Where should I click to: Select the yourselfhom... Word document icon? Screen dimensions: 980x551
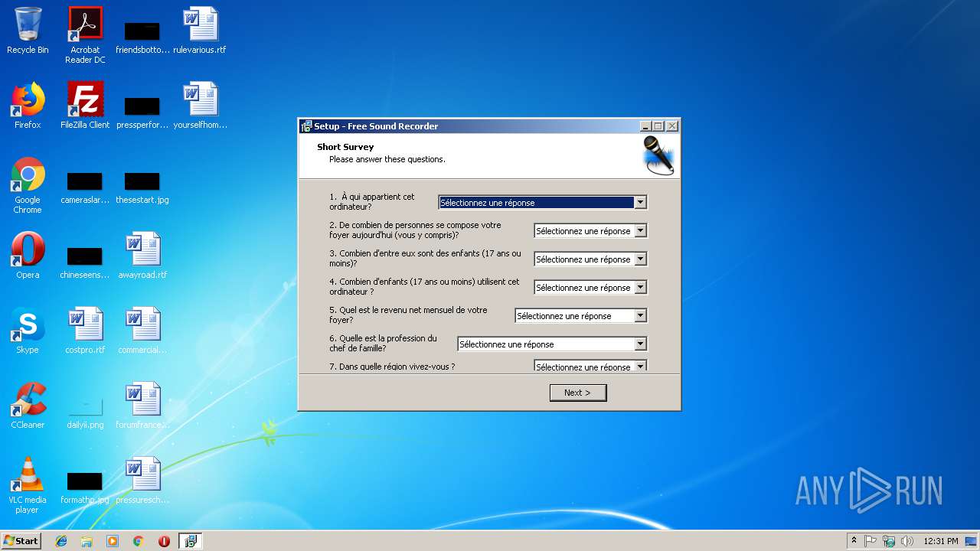(x=200, y=106)
